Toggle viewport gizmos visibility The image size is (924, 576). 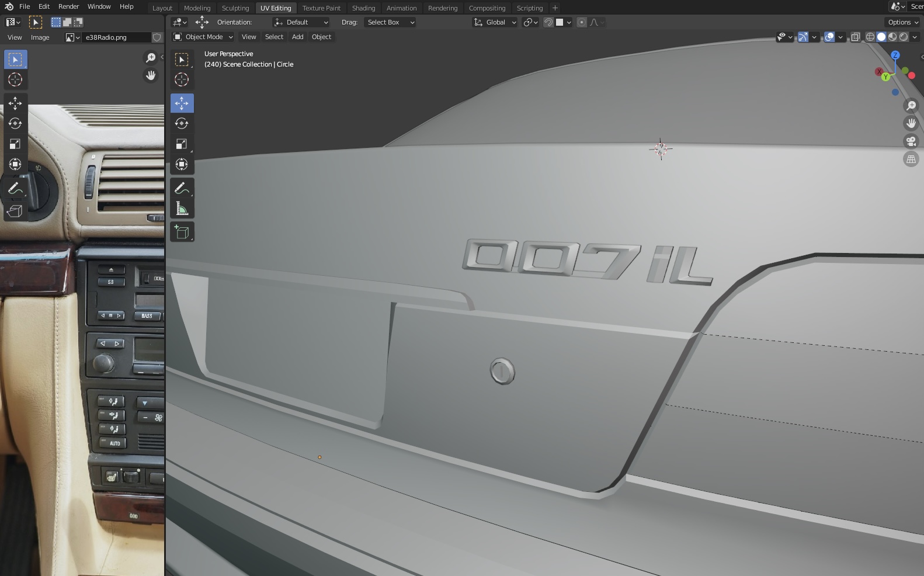803,37
